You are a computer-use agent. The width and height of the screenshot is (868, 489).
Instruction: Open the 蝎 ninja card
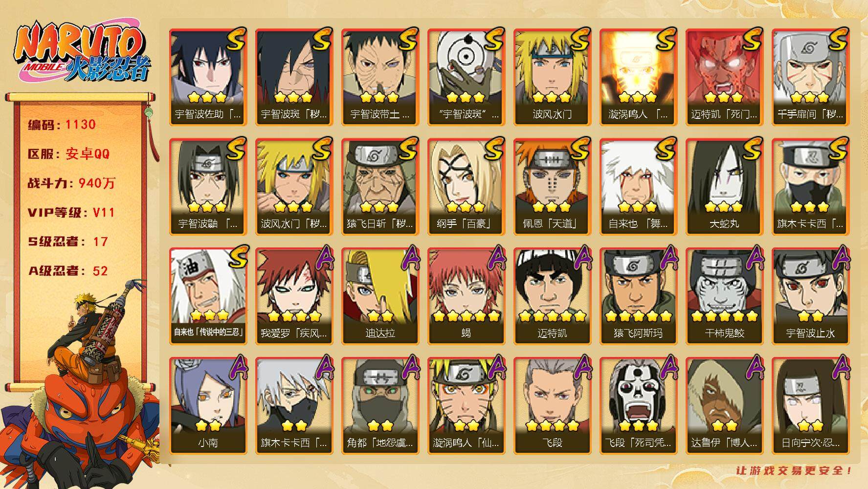[x=466, y=296]
